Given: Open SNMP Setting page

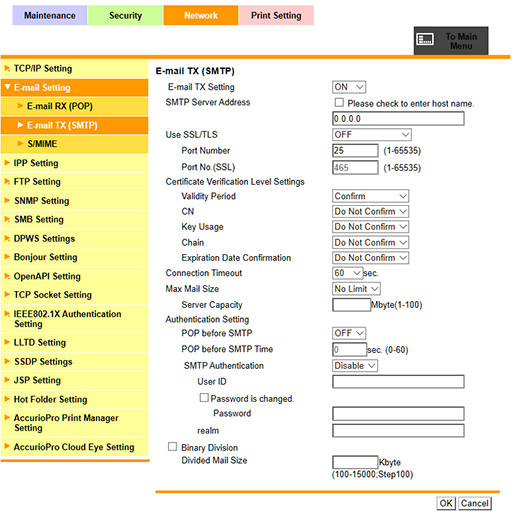Looking at the screenshot, I should (x=74, y=201).
